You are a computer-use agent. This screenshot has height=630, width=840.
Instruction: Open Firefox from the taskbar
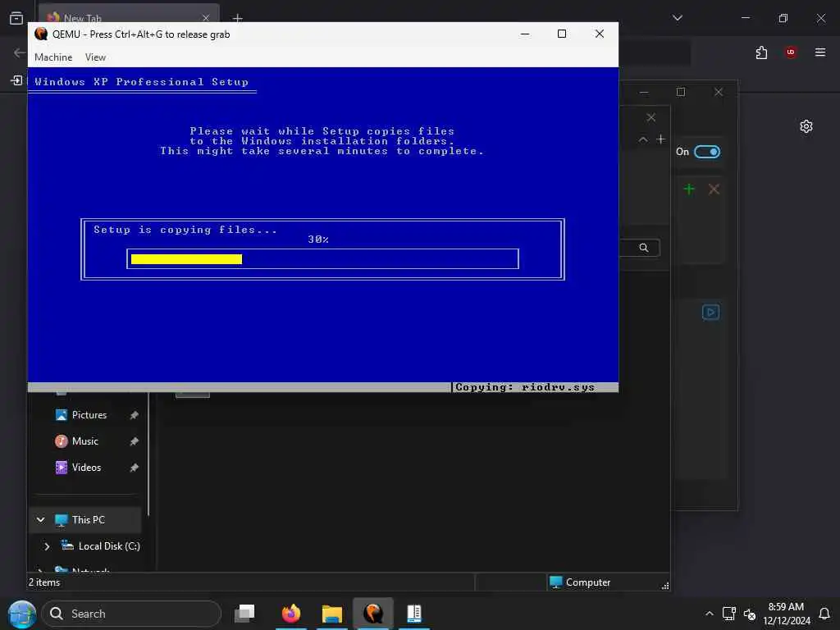click(291, 614)
